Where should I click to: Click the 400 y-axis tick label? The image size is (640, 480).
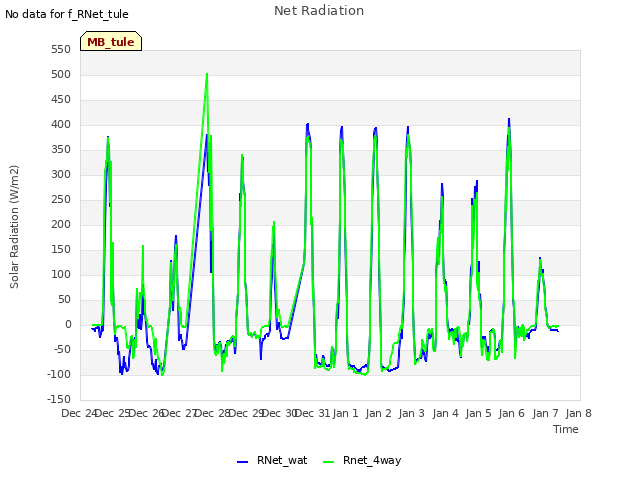pyautogui.click(x=61, y=124)
